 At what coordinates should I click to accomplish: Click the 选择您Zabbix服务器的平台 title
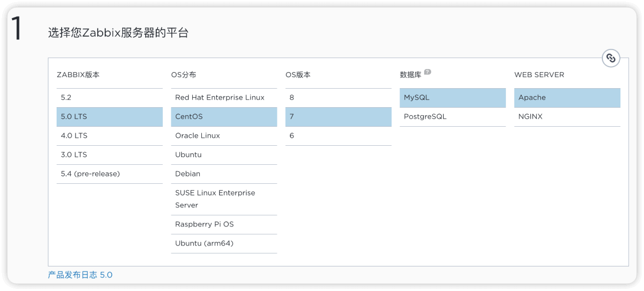click(x=118, y=33)
